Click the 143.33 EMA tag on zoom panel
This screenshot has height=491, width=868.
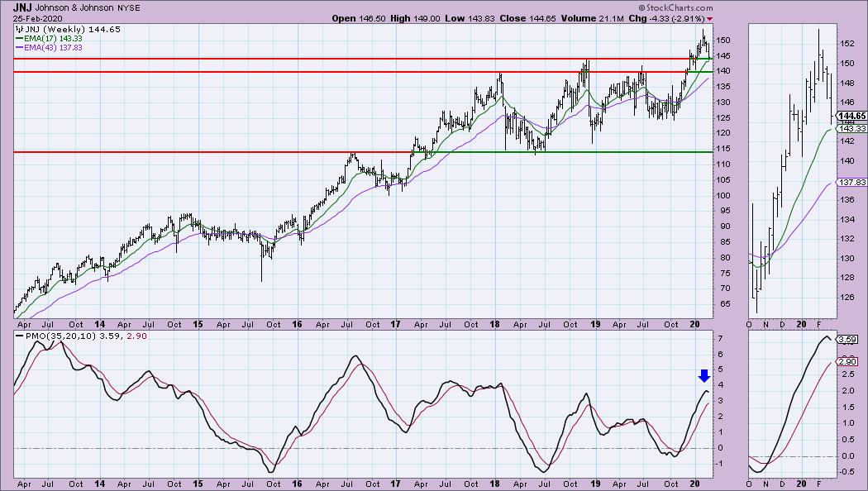click(x=852, y=128)
